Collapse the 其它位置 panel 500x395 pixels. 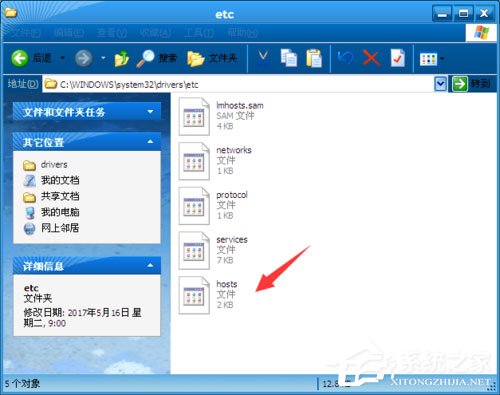[x=151, y=142]
